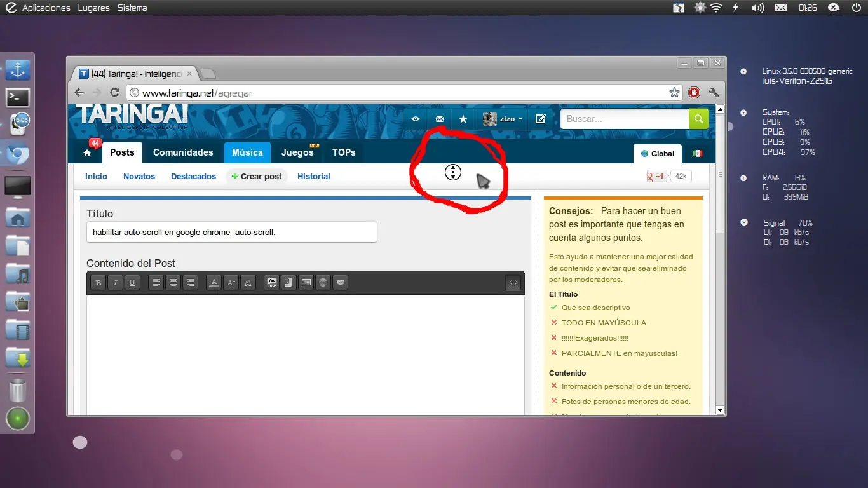
Task: Insert a Flash file
Action: pyautogui.click(x=289, y=283)
